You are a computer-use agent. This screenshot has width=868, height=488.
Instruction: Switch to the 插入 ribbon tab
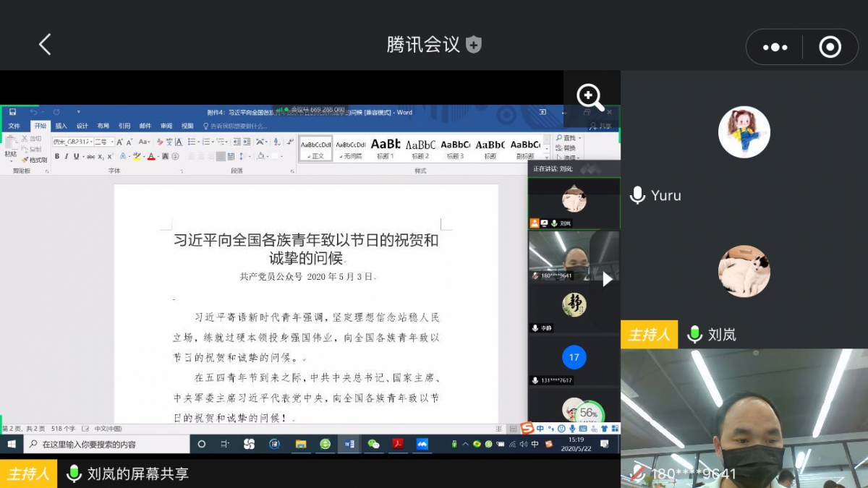tap(62, 125)
